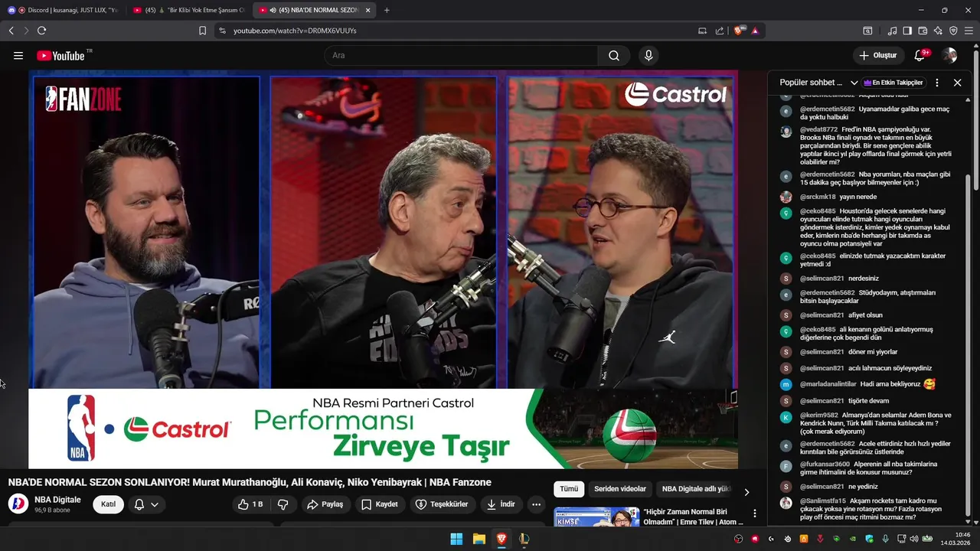
Task: Open Brave VPN shield icon
Action: [x=953, y=31]
